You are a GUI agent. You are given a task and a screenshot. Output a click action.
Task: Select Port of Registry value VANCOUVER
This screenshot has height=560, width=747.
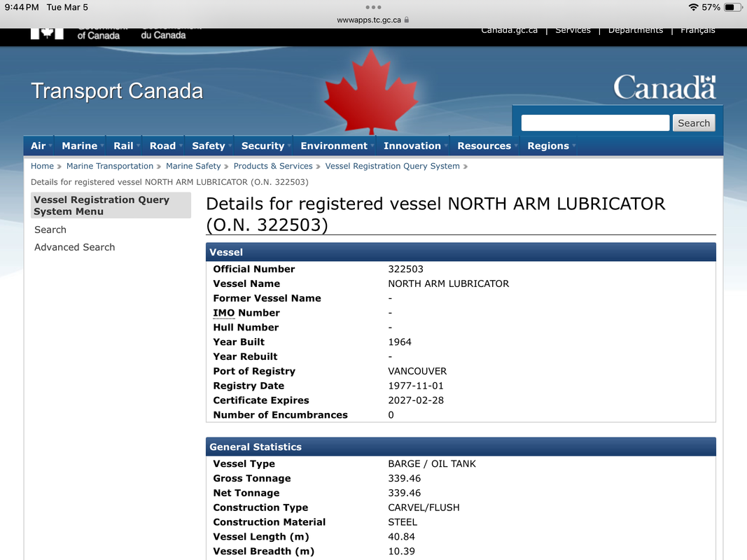point(417,372)
